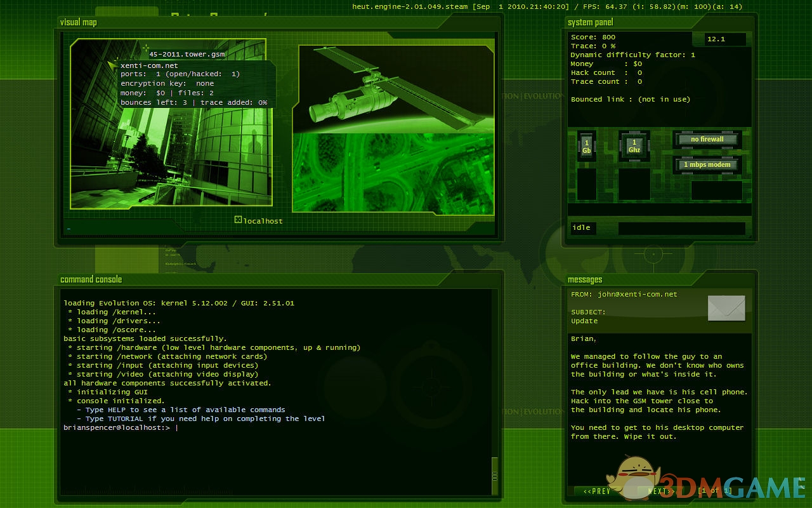Click the progress bar next to idle
This screenshot has width=812, height=508.
681,228
